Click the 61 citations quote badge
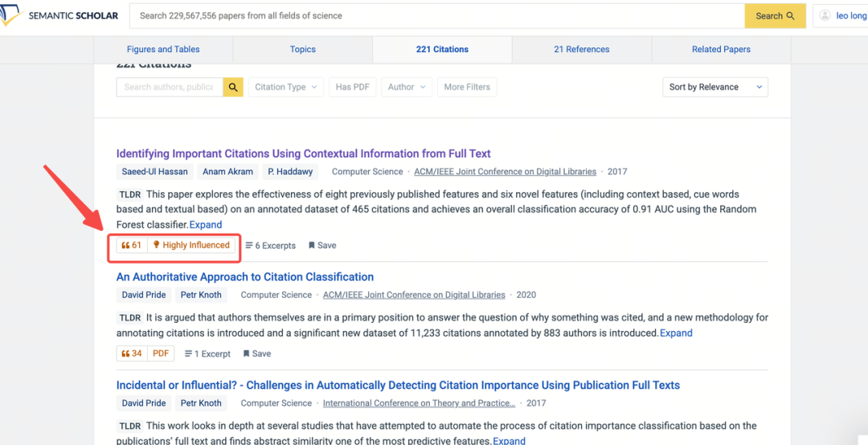The width and height of the screenshot is (868, 445). (x=132, y=246)
